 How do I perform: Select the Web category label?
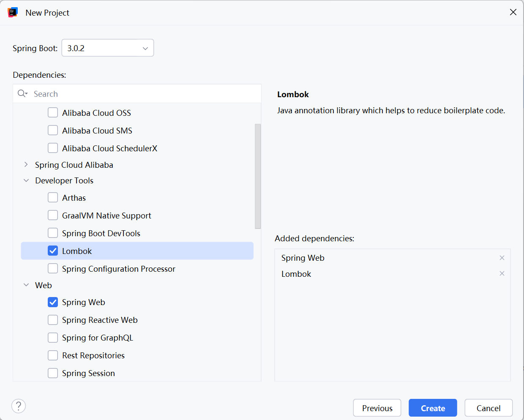coord(44,285)
